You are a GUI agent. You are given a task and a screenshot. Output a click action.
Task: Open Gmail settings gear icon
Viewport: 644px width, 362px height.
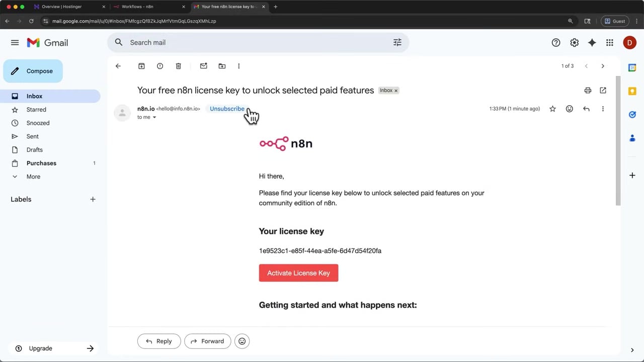[x=574, y=43]
